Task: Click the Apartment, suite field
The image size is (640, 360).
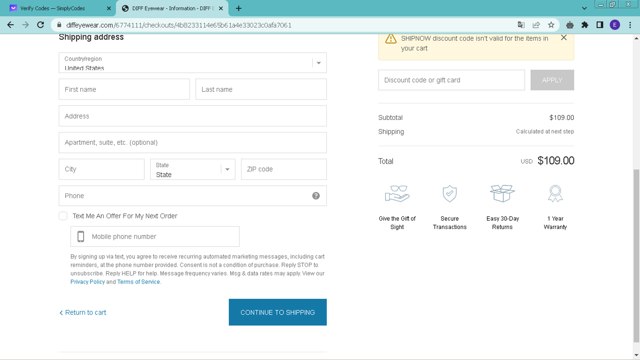Action: pyautogui.click(x=193, y=142)
